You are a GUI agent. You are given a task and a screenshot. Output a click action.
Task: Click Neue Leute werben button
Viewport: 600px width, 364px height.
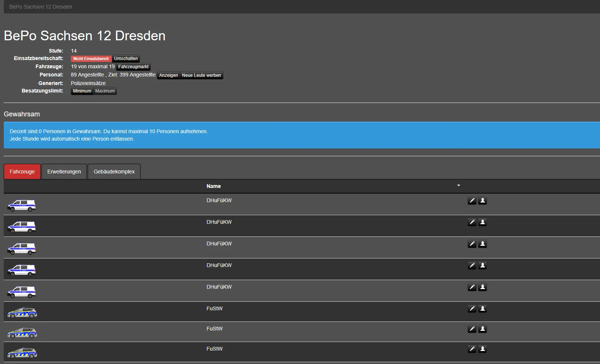click(x=201, y=75)
